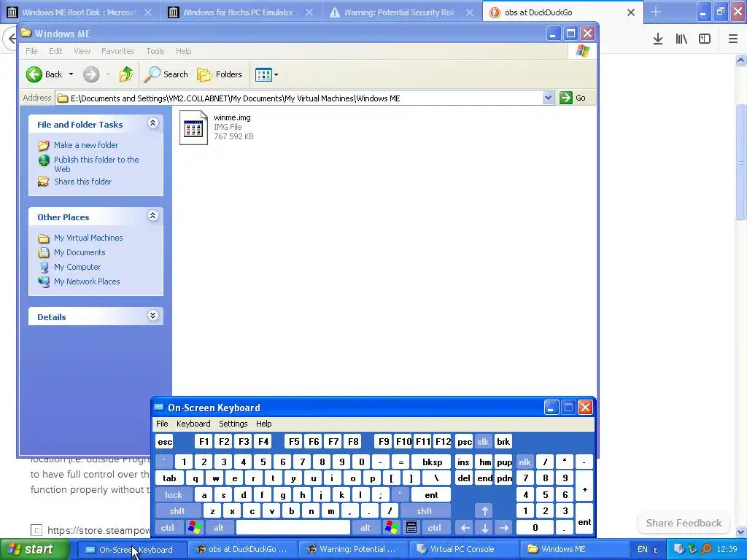Open On-Screen Keyboard Settings menu

[233, 424]
